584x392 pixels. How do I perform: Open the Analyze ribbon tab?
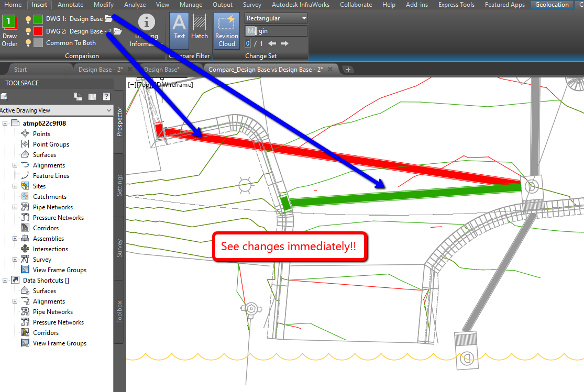(135, 5)
